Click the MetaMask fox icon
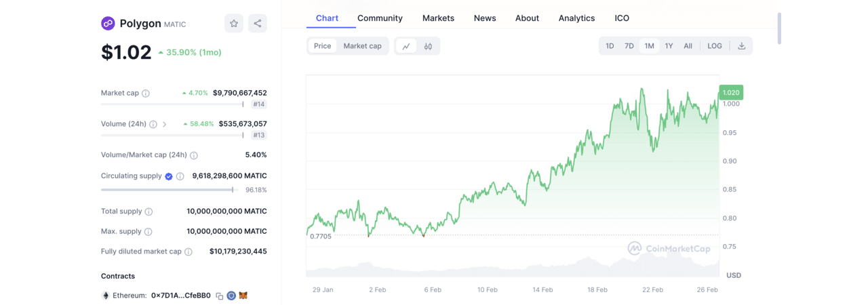 [x=243, y=296]
